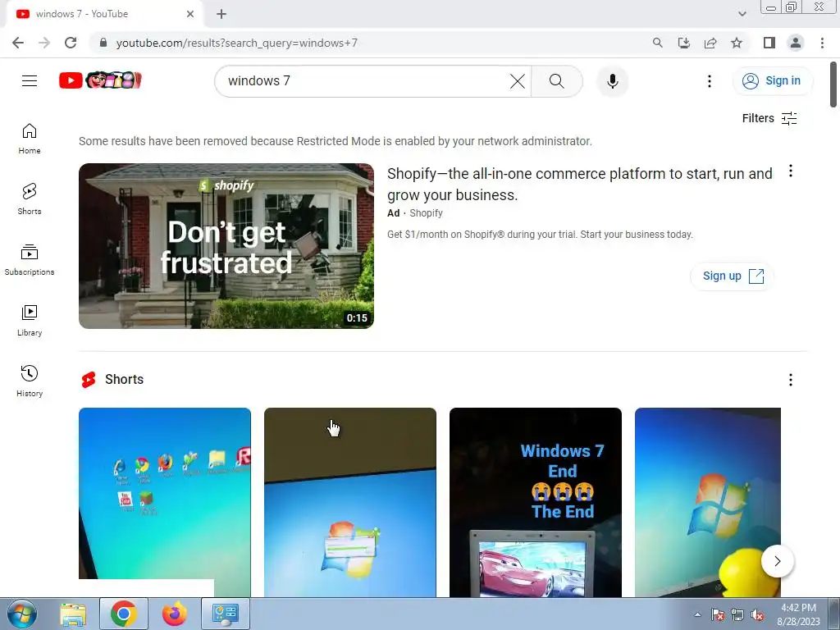
Task: Reload the page in Chrome
Action: [x=71, y=43]
